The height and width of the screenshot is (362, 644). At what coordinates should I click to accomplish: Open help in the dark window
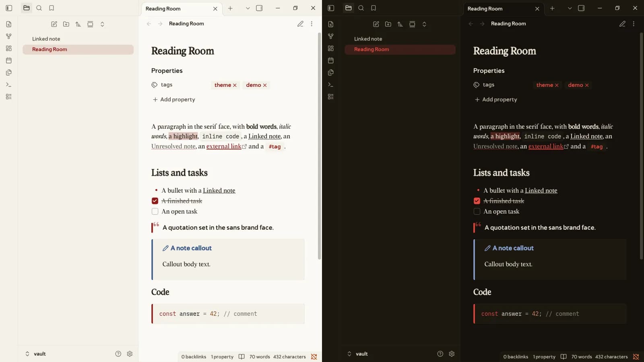[440, 354]
